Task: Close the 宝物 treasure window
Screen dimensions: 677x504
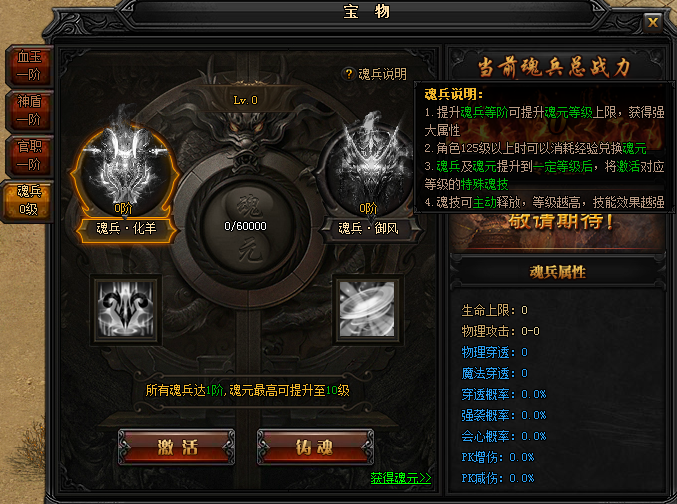Action: pyautogui.click(x=653, y=22)
